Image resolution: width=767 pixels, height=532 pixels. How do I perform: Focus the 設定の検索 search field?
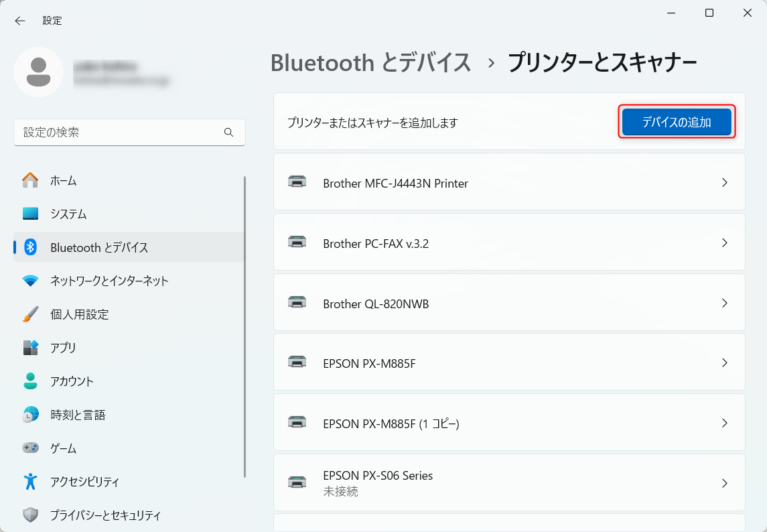tap(121, 133)
